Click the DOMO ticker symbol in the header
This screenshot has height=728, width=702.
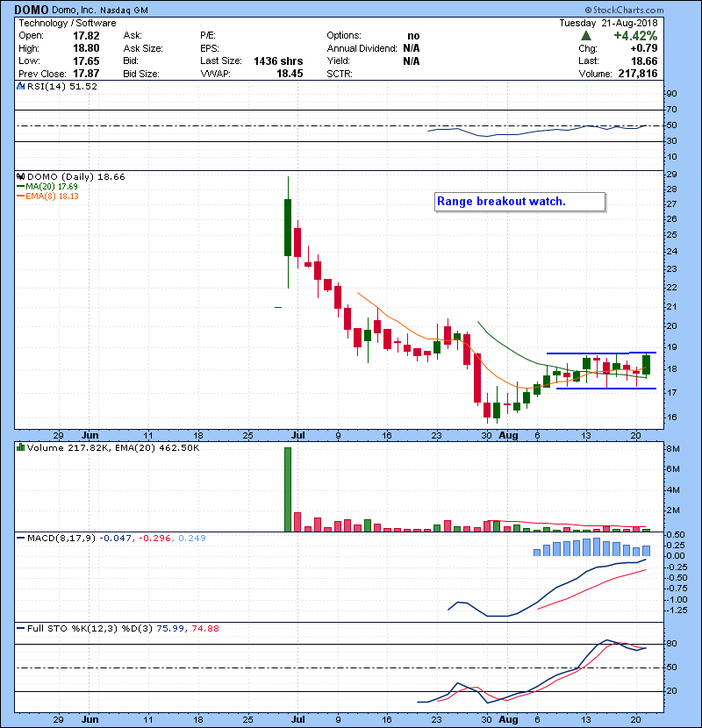coord(31,10)
